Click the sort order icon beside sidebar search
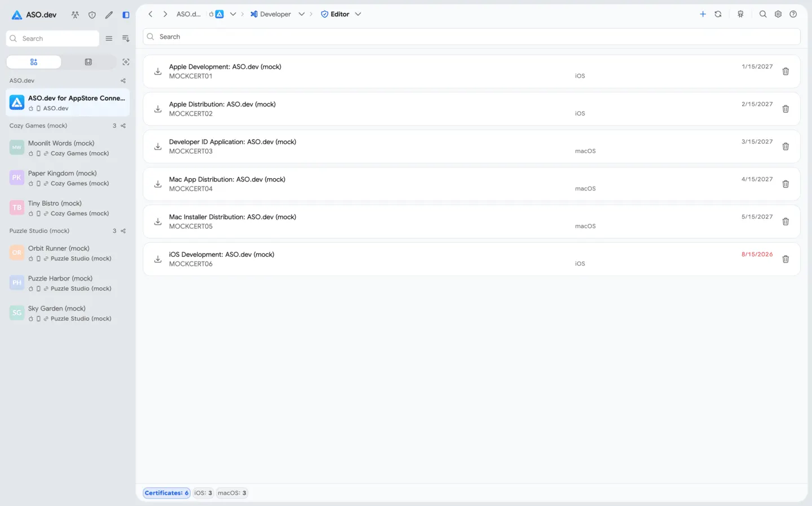Image resolution: width=812 pixels, height=506 pixels. [126, 38]
